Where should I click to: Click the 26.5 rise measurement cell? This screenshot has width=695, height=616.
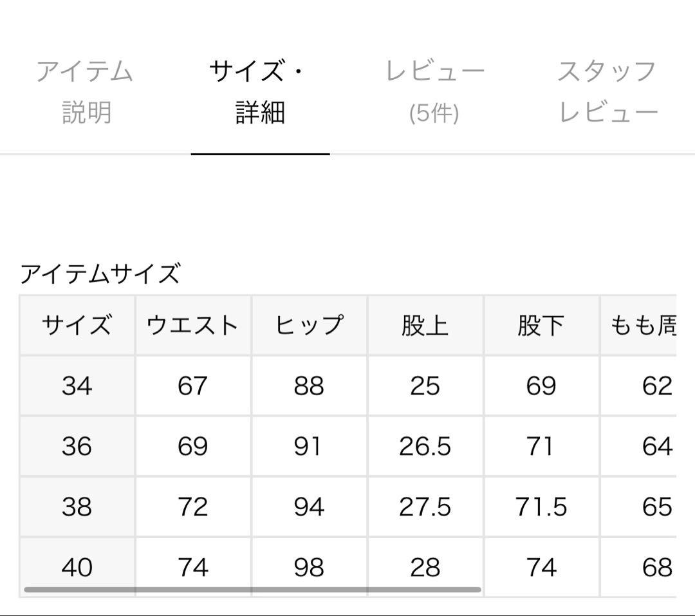[x=425, y=445]
